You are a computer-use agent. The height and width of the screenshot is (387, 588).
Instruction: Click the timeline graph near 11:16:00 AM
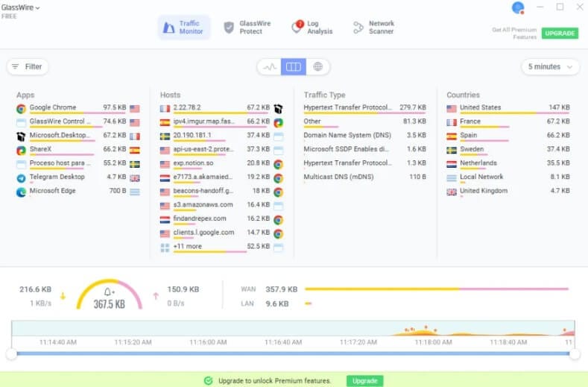tap(208, 328)
